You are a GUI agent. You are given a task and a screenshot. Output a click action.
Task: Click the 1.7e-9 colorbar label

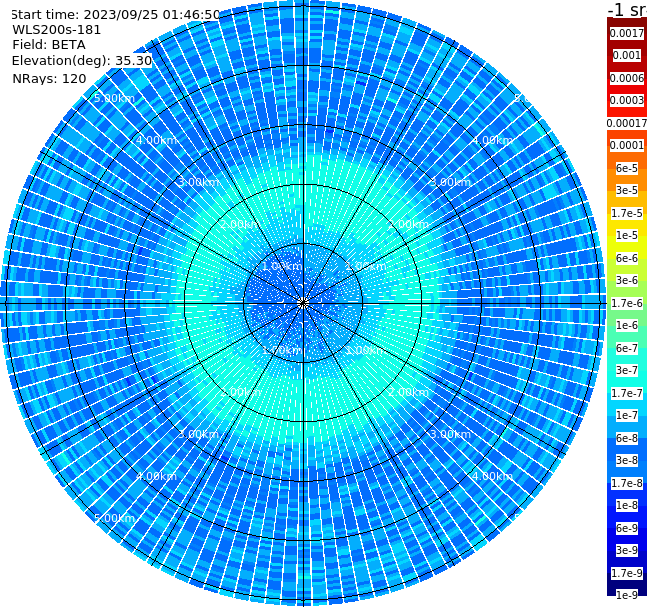627,573
